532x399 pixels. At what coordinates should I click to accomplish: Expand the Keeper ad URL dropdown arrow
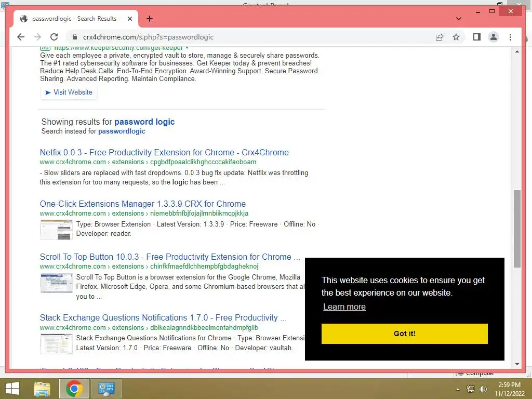coord(187,48)
